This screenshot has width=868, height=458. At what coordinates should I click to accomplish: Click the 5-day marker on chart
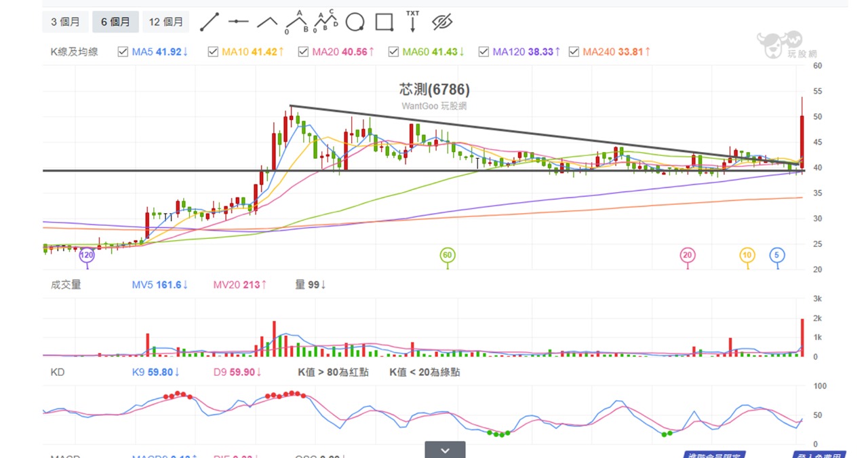pos(777,255)
